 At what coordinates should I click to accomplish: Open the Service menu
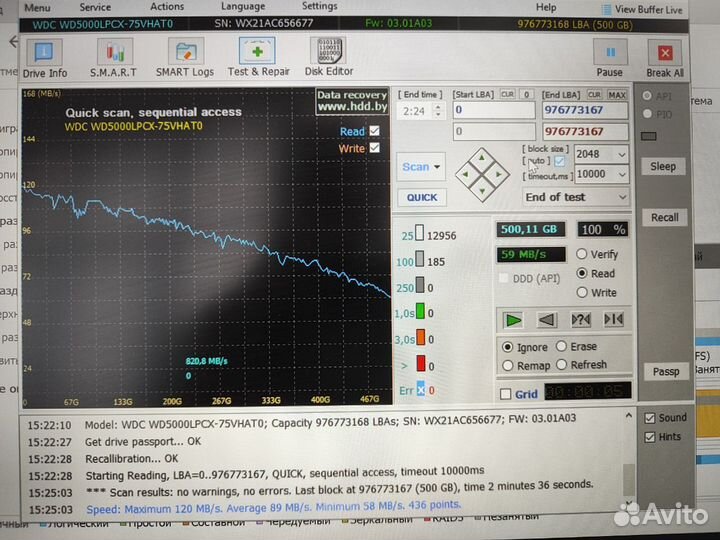click(x=96, y=7)
